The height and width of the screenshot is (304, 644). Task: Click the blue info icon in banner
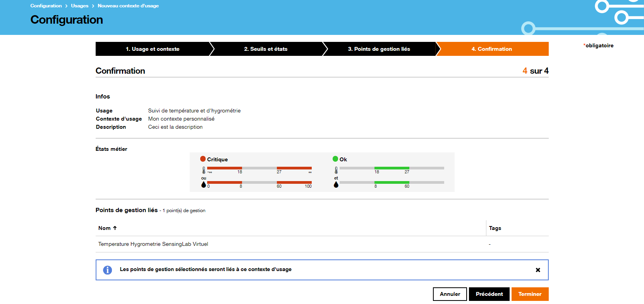point(108,270)
